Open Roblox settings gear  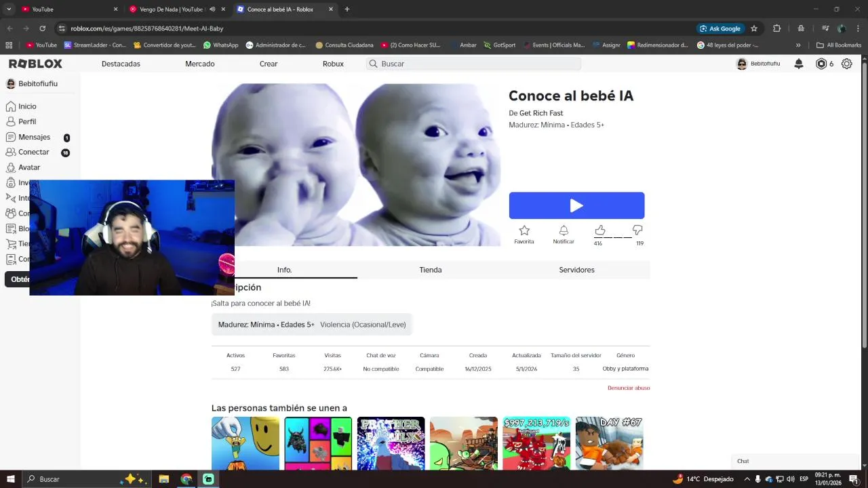847,64
